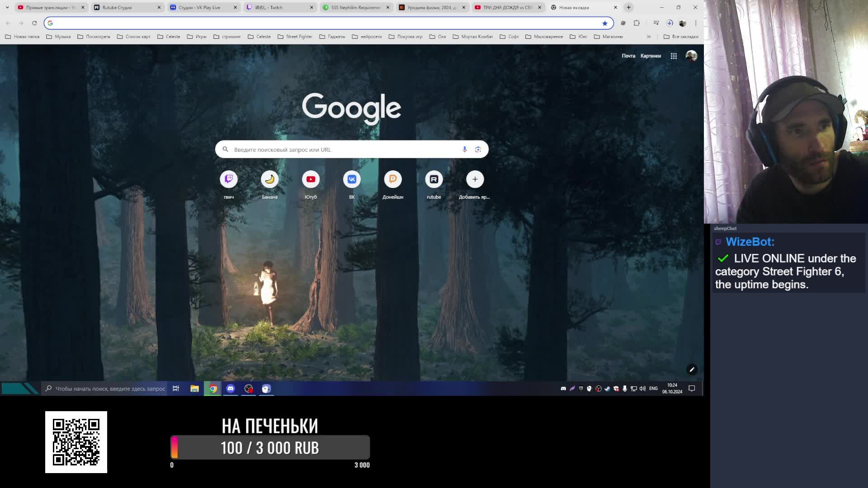The image size is (868, 488).
Task: Toggle bookmark star in address bar
Action: click(604, 23)
